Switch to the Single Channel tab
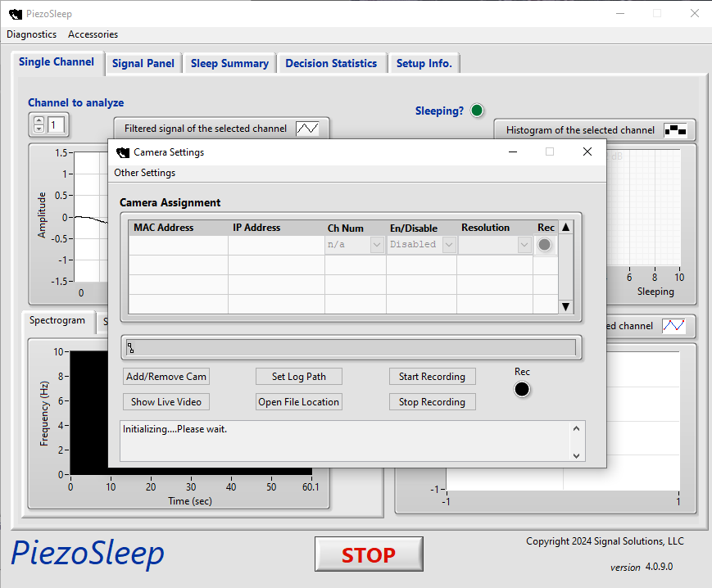This screenshot has width=712, height=588. [x=57, y=62]
